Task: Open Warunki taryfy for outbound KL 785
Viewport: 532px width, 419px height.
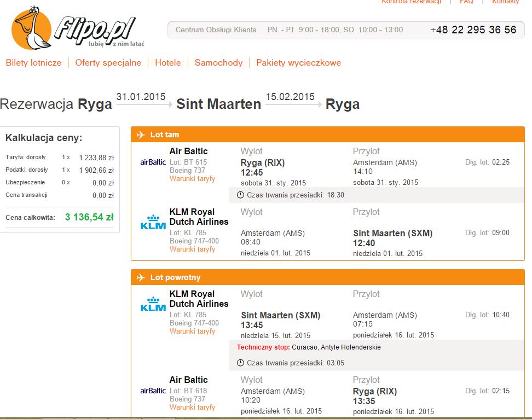Action: tap(192, 249)
